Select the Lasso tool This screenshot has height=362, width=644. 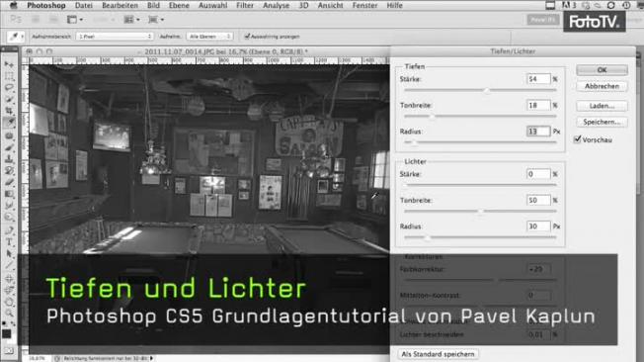click(9, 88)
